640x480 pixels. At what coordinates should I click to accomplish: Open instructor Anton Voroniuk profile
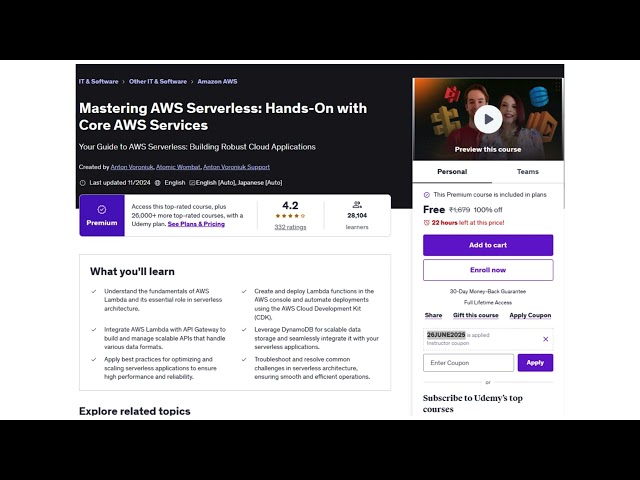pos(132,167)
